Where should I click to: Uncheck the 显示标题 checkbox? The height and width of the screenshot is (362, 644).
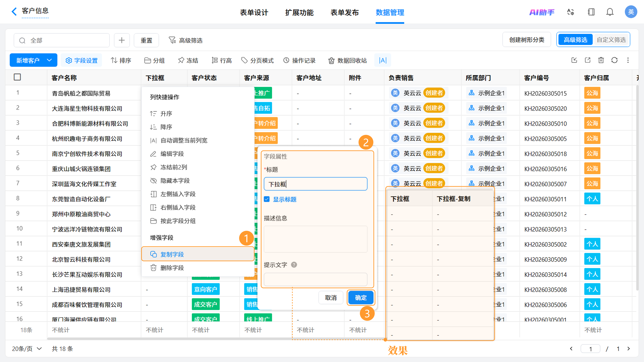coord(267,199)
